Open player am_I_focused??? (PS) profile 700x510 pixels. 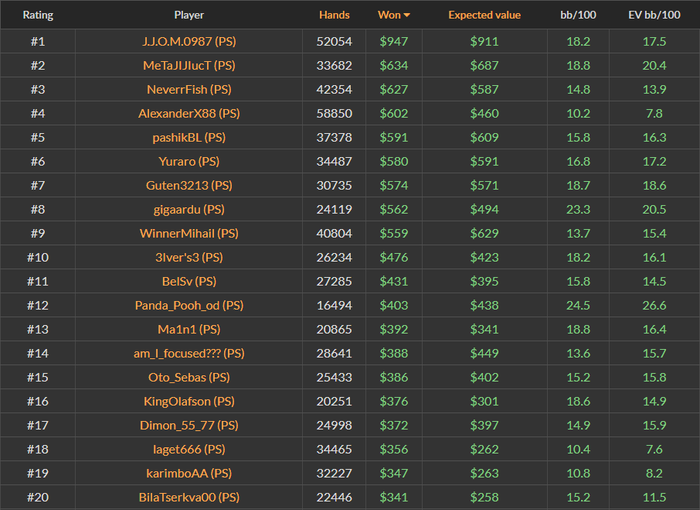pyautogui.click(x=189, y=353)
